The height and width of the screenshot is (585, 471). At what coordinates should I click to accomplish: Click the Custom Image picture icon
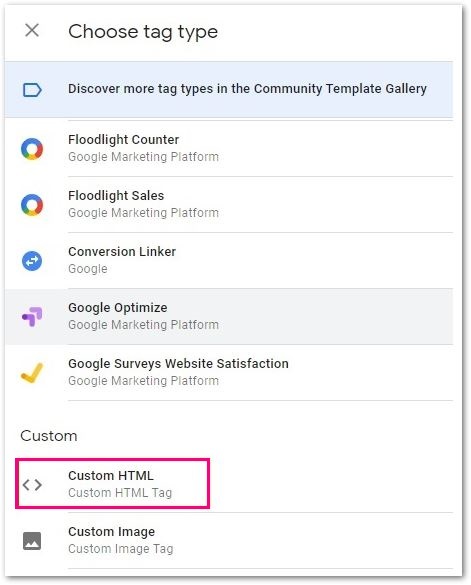point(32,541)
